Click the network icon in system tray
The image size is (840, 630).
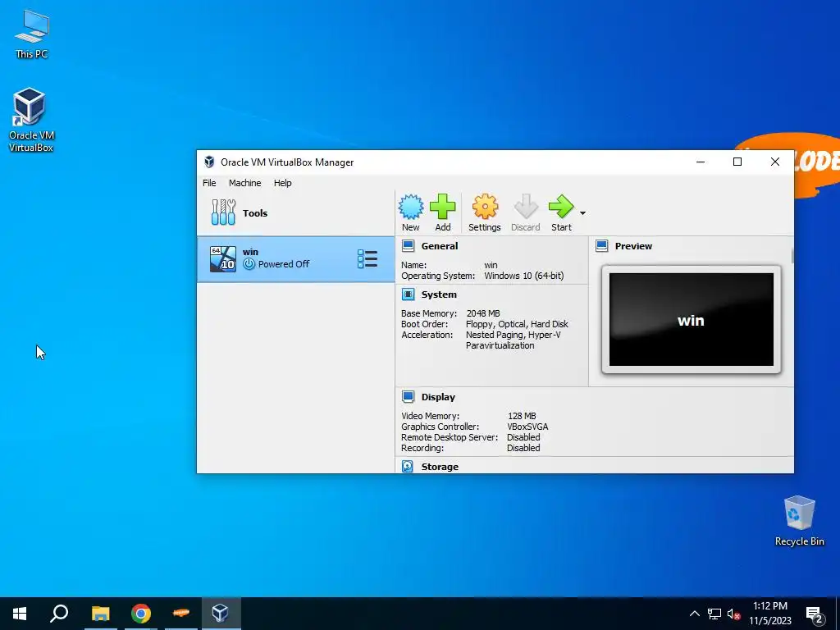pyautogui.click(x=714, y=614)
